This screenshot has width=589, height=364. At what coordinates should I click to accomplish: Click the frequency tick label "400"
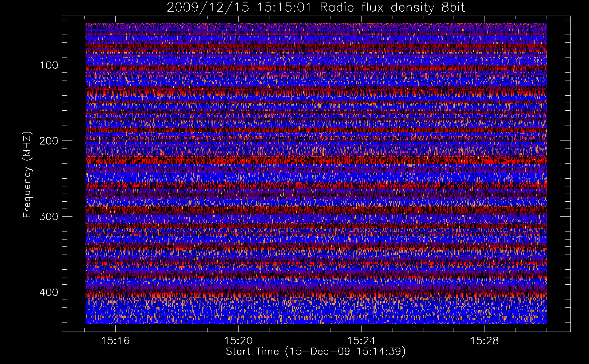click(49, 293)
